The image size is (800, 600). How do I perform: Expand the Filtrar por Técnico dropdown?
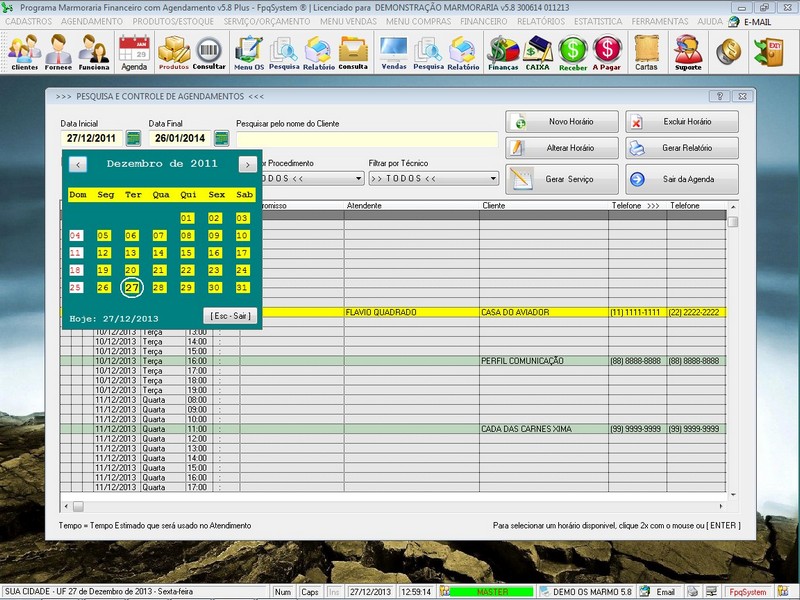tap(493, 179)
